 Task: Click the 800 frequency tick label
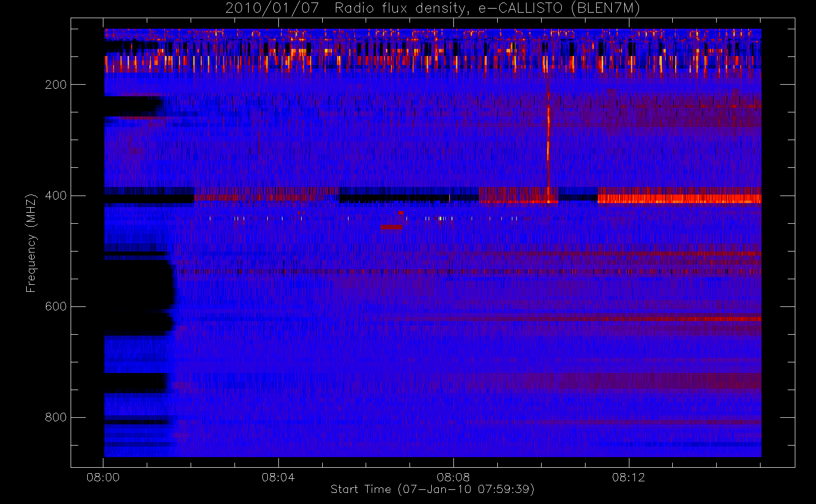click(x=56, y=417)
